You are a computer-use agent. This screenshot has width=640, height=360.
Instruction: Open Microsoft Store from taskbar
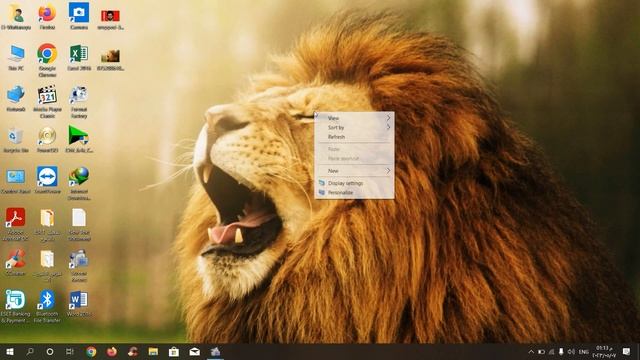coord(174,352)
